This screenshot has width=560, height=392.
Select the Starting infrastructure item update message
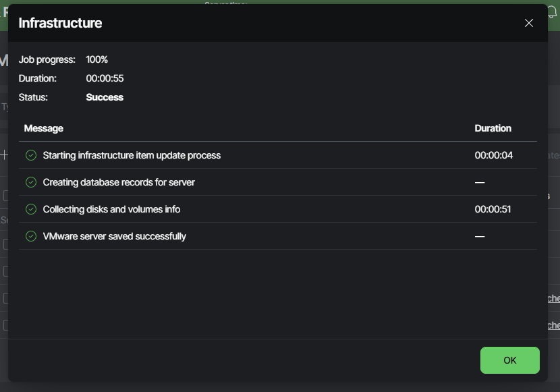click(x=132, y=155)
